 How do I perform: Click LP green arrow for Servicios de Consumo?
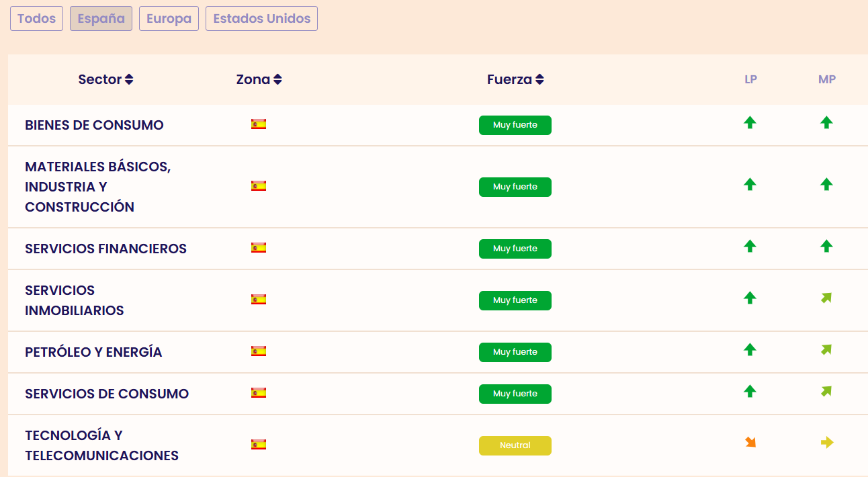coord(750,391)
